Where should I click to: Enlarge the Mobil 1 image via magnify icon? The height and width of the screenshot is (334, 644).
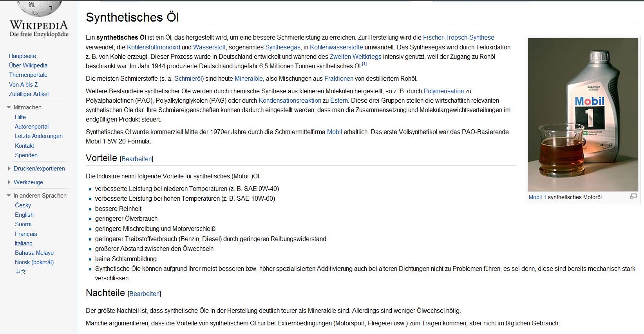click(x=633, y=196)
